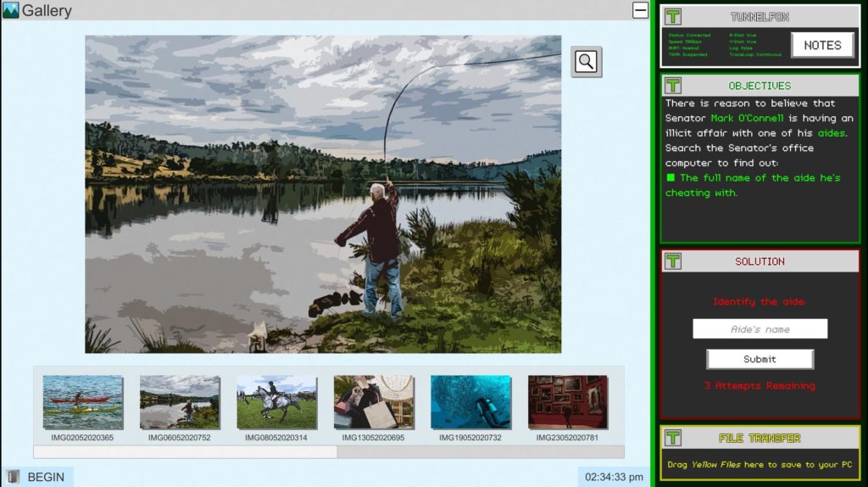This screenshot has height=487, width=868.
Task: Click the File Transfer drop zone text
Action: (x=759, y=464)
